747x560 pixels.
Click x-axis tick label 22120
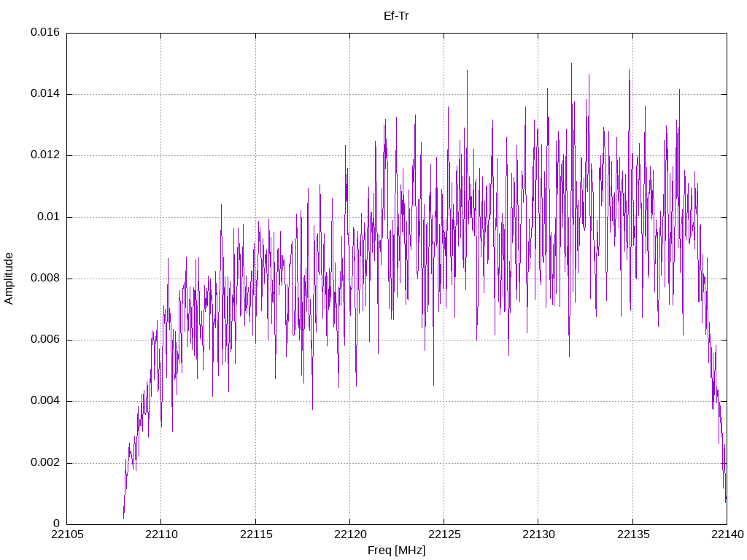point(350,534)
